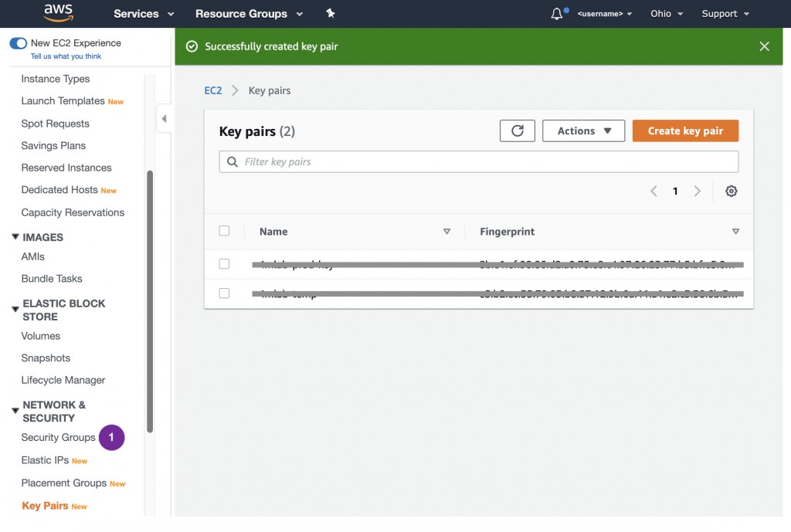Viewport: 791px width, 532px height.
Task: Open table preferences gear icon
Action: [732, 191]
